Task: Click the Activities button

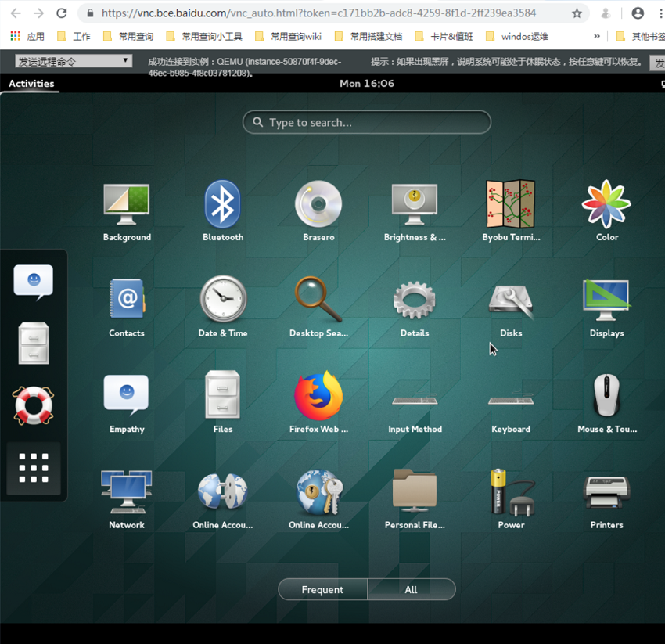Action: (31, 83)
